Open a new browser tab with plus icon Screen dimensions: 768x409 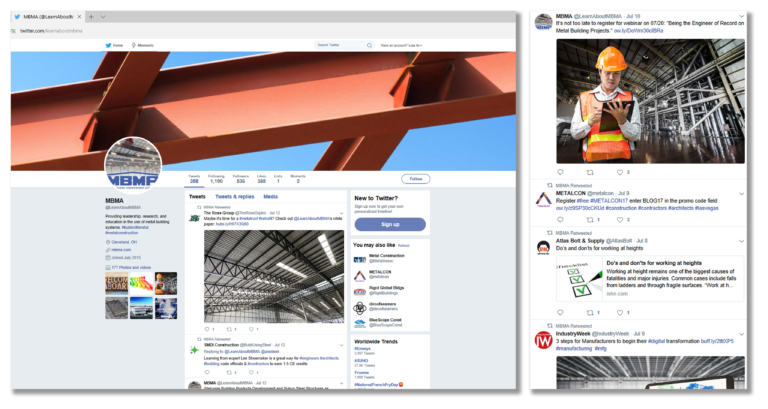pos(91,17)
